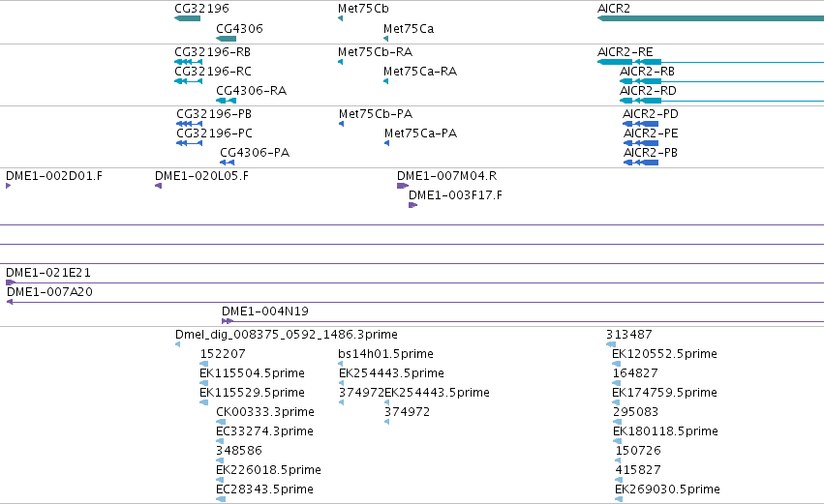Click the DME1-021E21 BAC label
824x504 pixels.
click(48, 273)
